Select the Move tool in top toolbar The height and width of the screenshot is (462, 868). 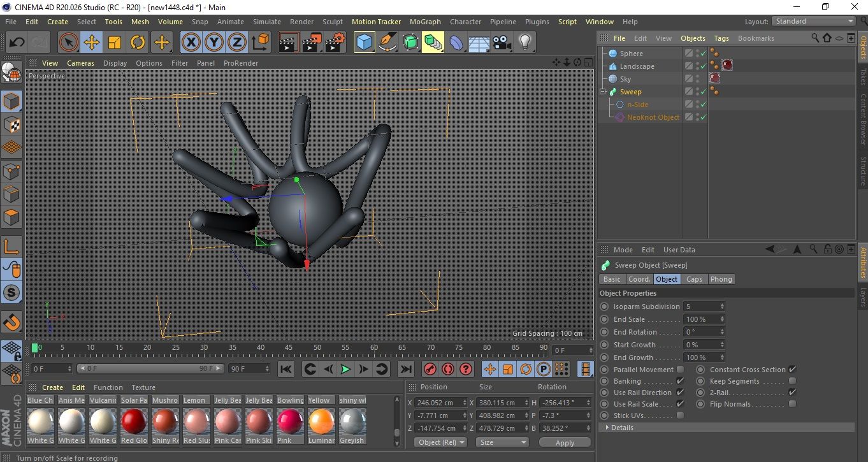[92, 43]
